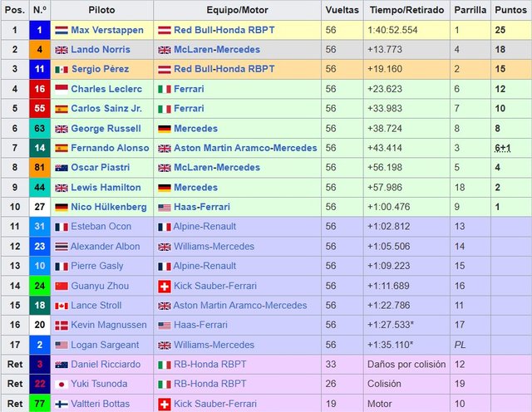Click the Mexican flag next to Sergio Pérez
Viewport: 532px width, 412px height.
[62, 70]
